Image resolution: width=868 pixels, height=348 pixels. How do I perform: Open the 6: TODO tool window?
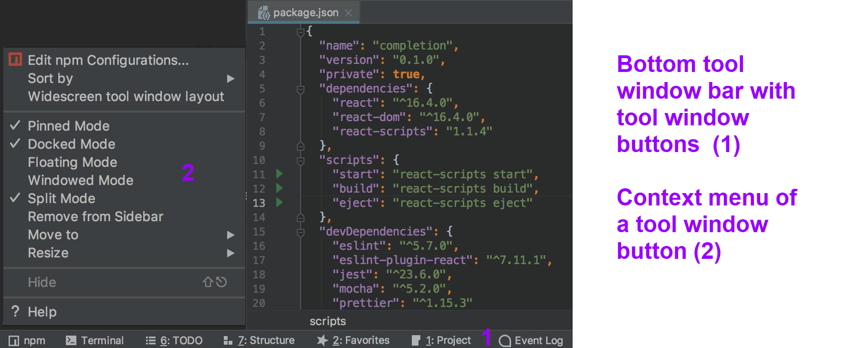tap(174, 340)
